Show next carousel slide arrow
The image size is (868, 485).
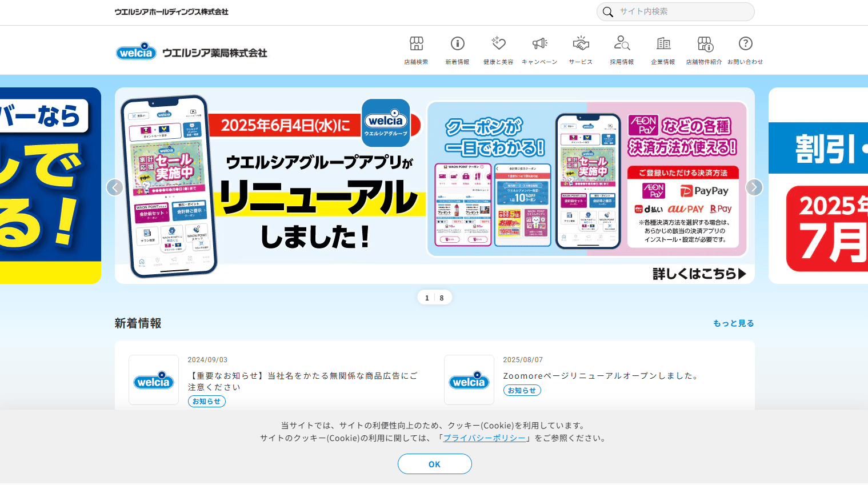click(754, 187)
